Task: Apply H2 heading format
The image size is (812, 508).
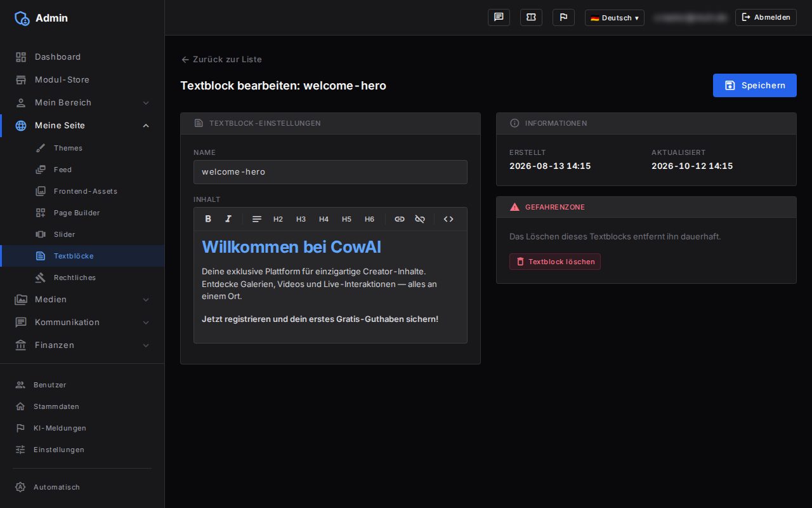Action: click(x=278, y=219)
